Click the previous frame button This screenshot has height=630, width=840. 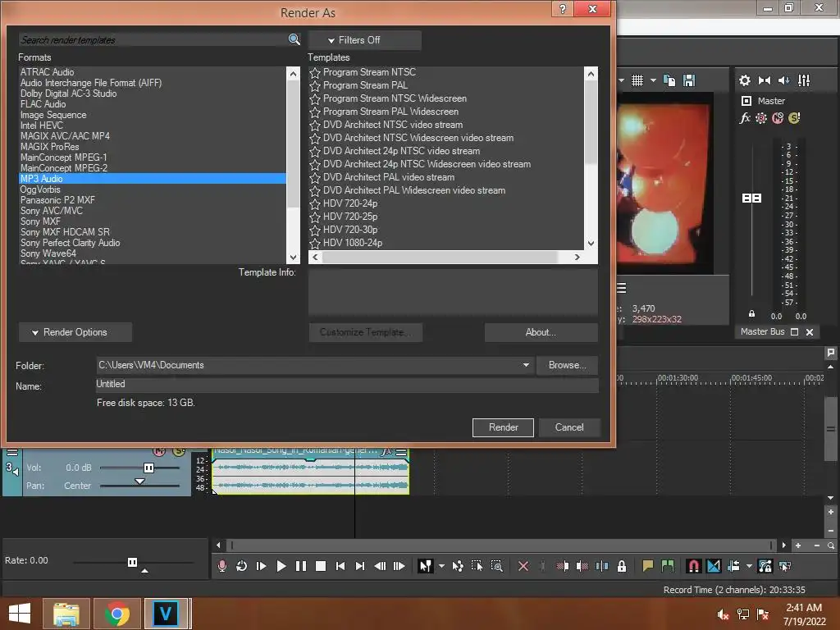tap(380, 566)
